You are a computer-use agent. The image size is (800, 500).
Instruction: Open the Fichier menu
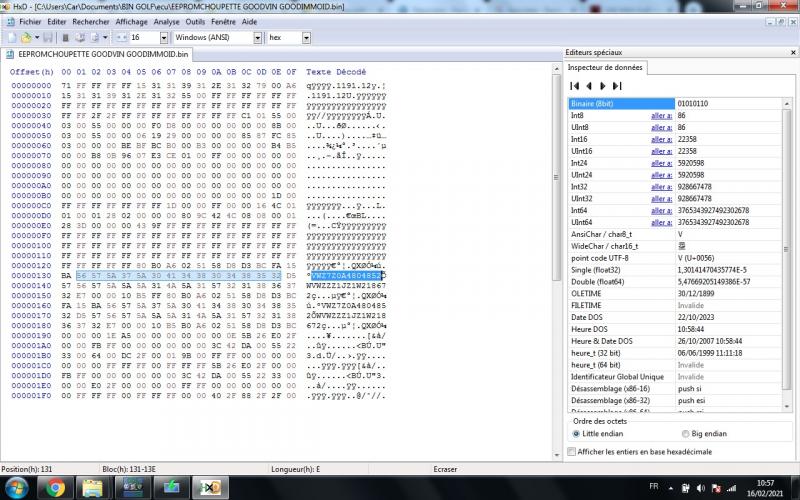[30, 22]
